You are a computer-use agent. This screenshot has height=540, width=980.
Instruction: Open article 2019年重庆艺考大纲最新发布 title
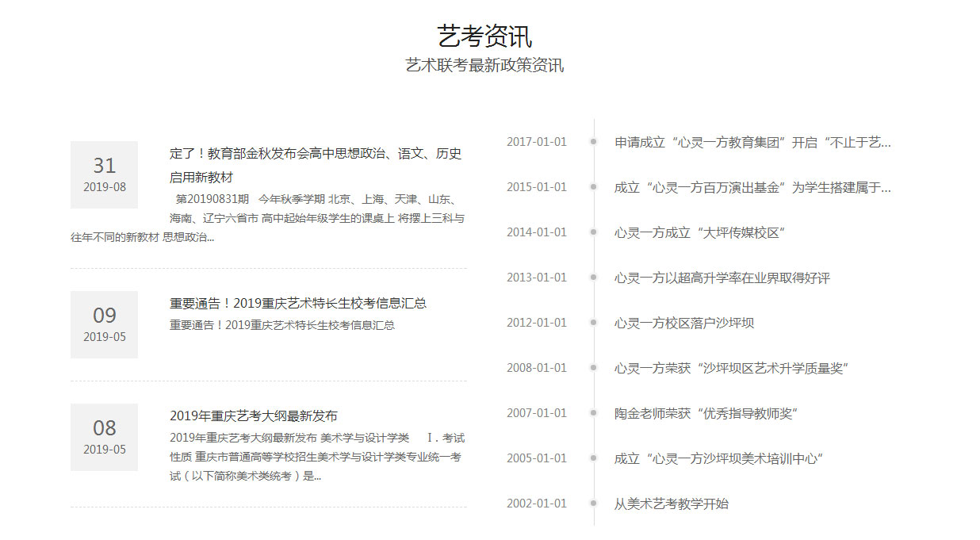[x=254, y=416]
